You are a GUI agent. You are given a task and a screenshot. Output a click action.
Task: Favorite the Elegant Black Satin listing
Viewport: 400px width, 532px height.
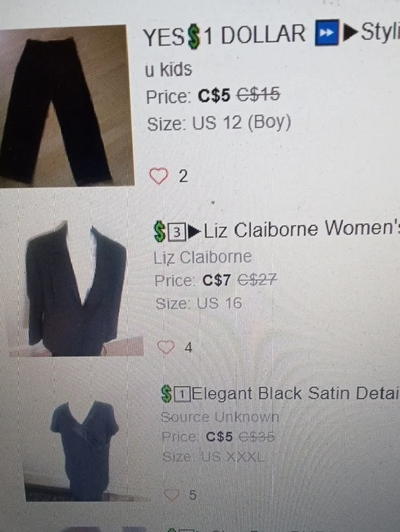point(172,495)
